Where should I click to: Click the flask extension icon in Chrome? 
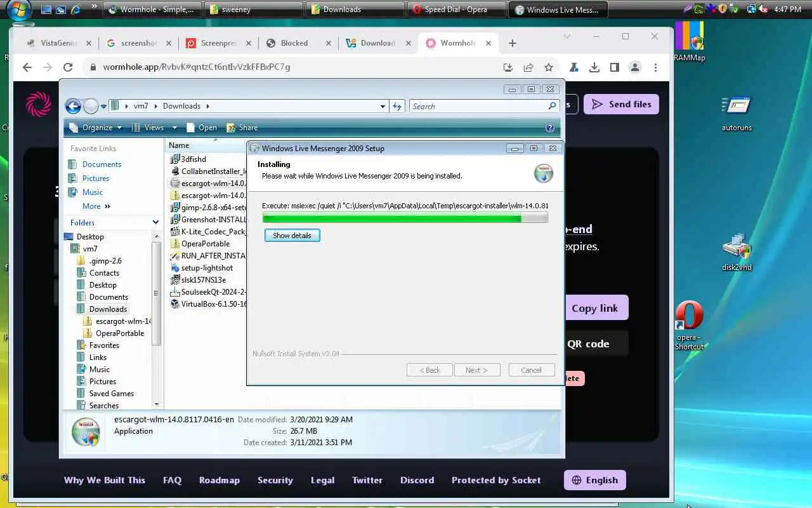573,67
